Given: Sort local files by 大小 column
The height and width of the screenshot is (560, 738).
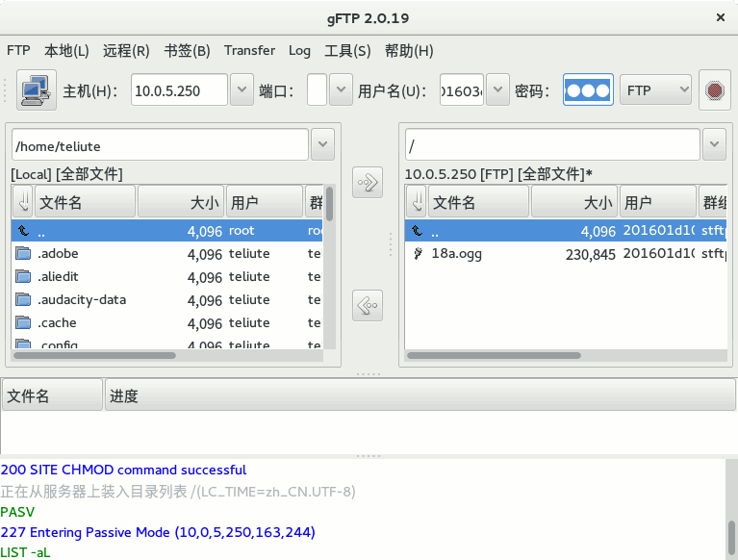Looking at the screenshot, I should [x=181, y=202].
